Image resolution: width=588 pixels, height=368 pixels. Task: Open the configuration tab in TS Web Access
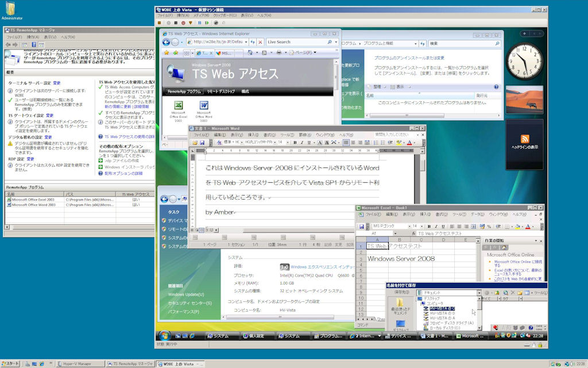[x=245, y=91]
